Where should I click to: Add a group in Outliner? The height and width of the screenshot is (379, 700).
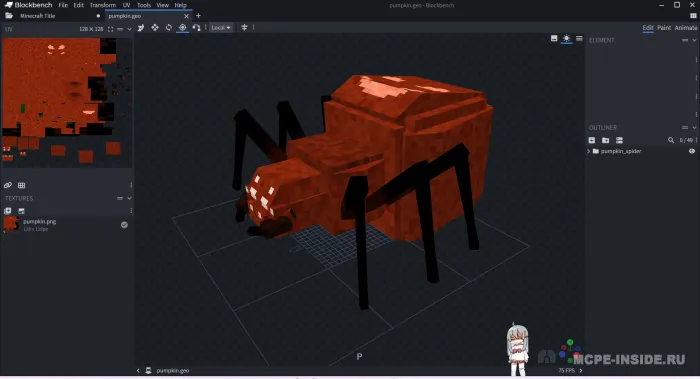point(605,140)
